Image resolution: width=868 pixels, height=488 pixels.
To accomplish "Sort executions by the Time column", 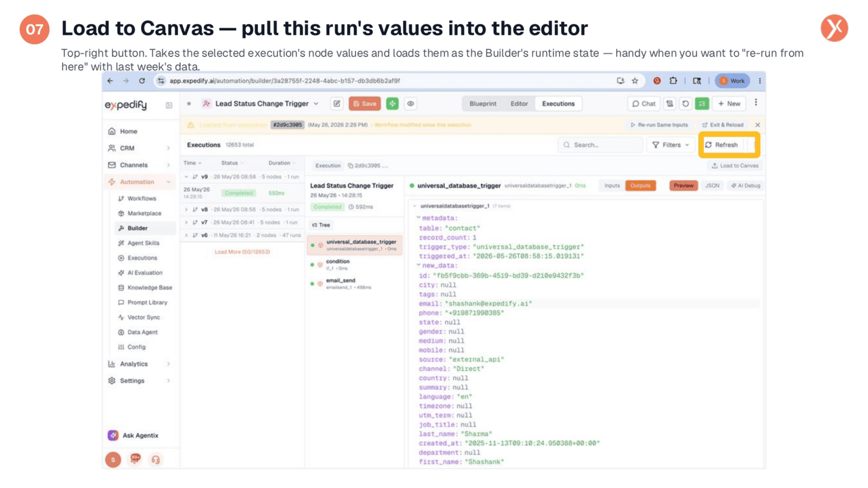I will [192, 163].
